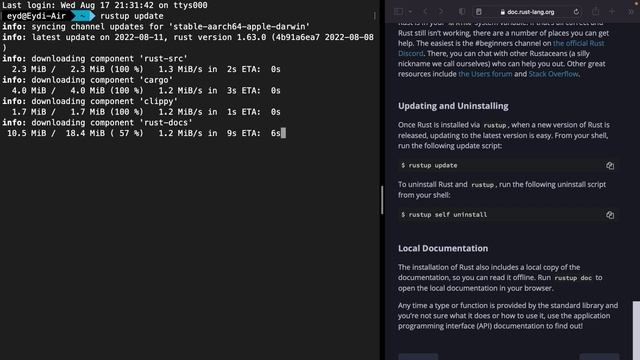Open 'the Users forum' link
This screenshot has height=360, width=640.
pos(485,74)
